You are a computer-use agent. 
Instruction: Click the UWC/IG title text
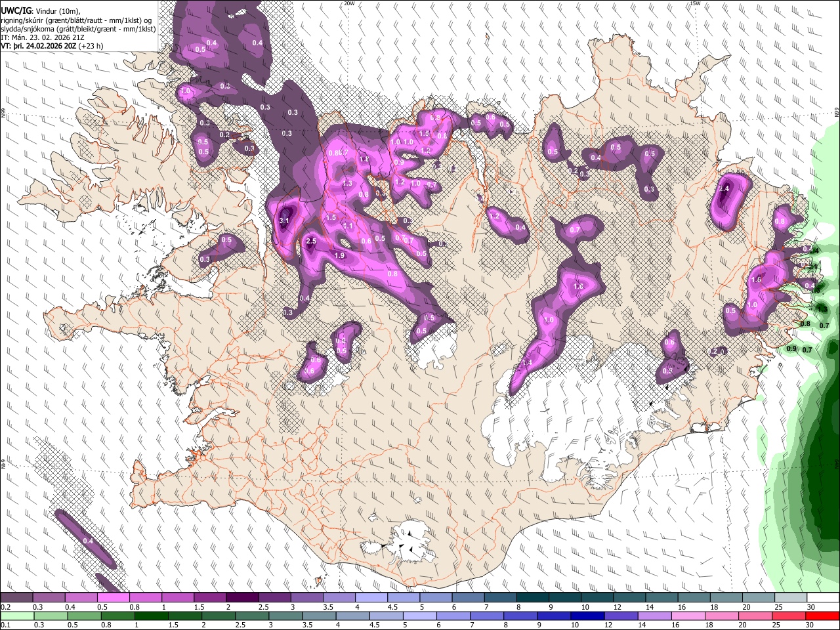16,10
